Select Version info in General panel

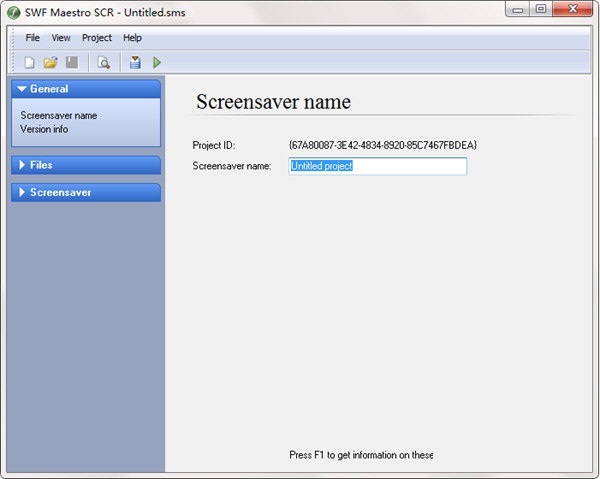click(x=44, y=129)
